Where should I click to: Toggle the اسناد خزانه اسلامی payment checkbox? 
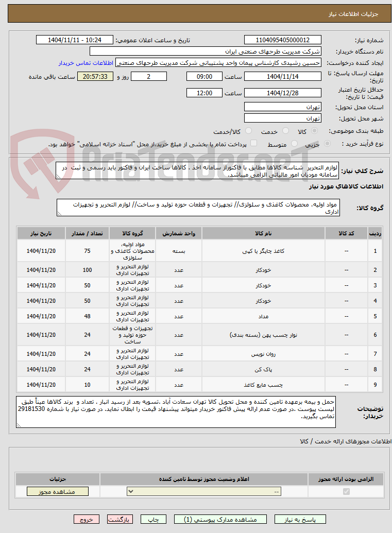253,143
